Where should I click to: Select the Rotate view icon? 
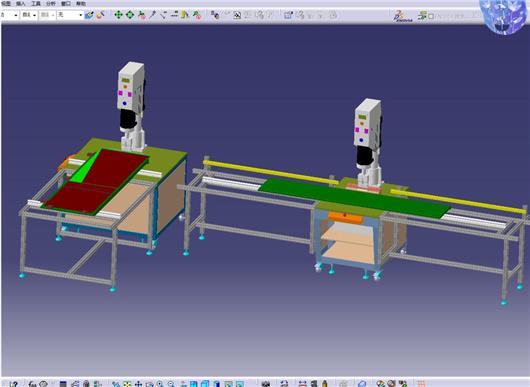[x=149, y=384]
